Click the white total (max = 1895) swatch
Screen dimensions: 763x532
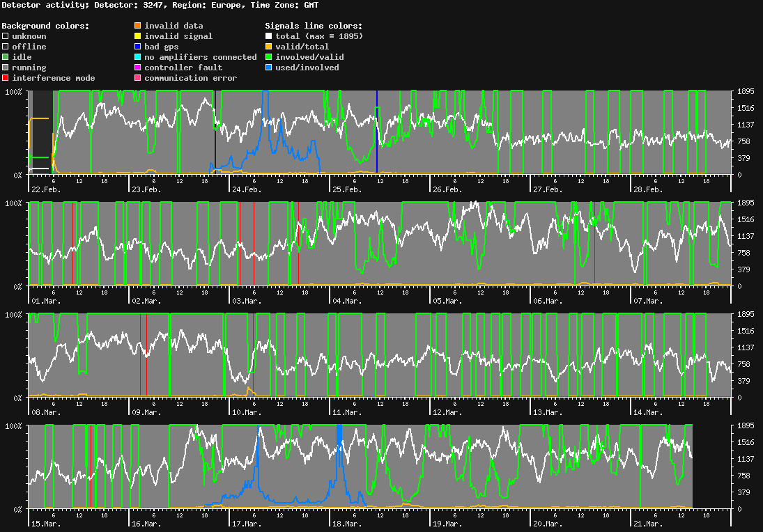tap(269, 36)
